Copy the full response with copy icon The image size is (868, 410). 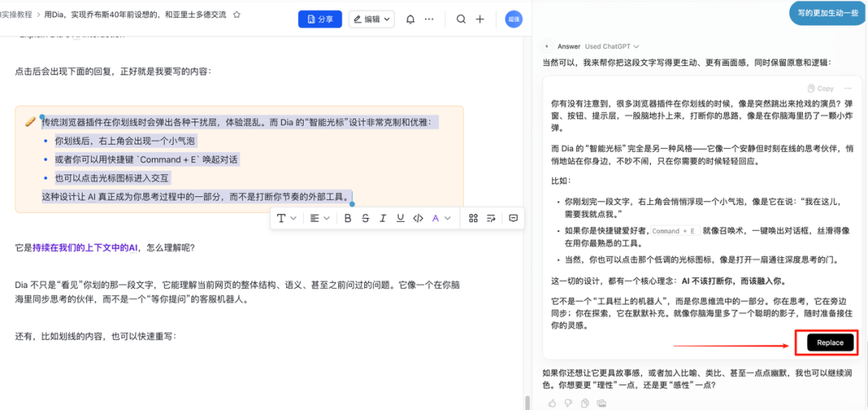584,402
